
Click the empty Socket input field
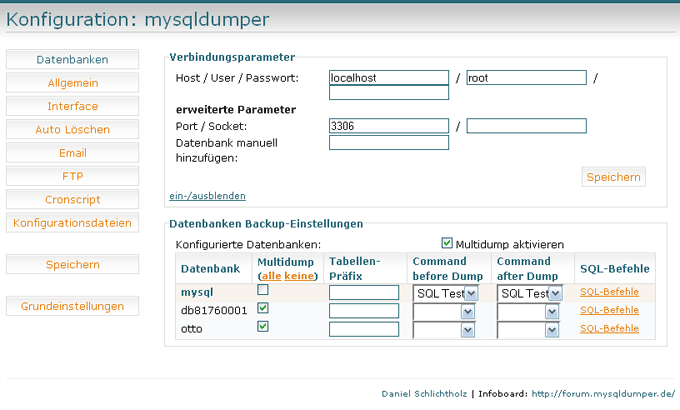pos(526,126)
